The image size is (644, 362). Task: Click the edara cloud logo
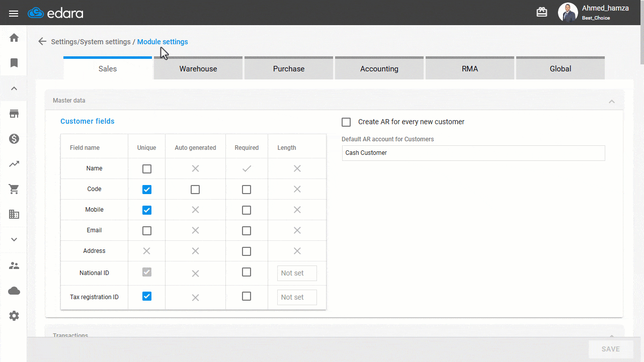click(x=55, y=13)
